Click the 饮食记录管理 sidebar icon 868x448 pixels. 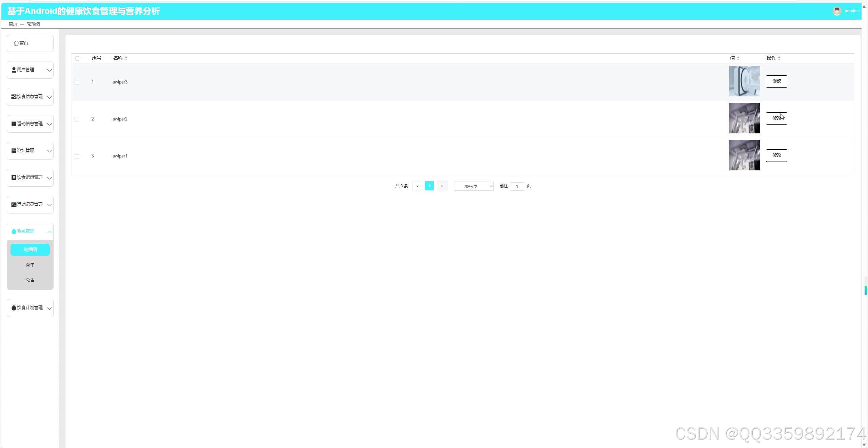click(x=14, y=178)
